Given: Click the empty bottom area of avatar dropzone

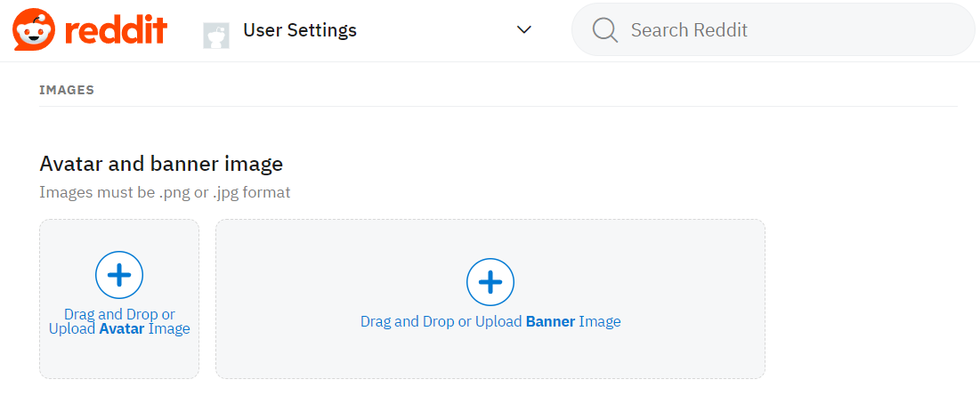Looking at the screenshot, I should 119,360.
